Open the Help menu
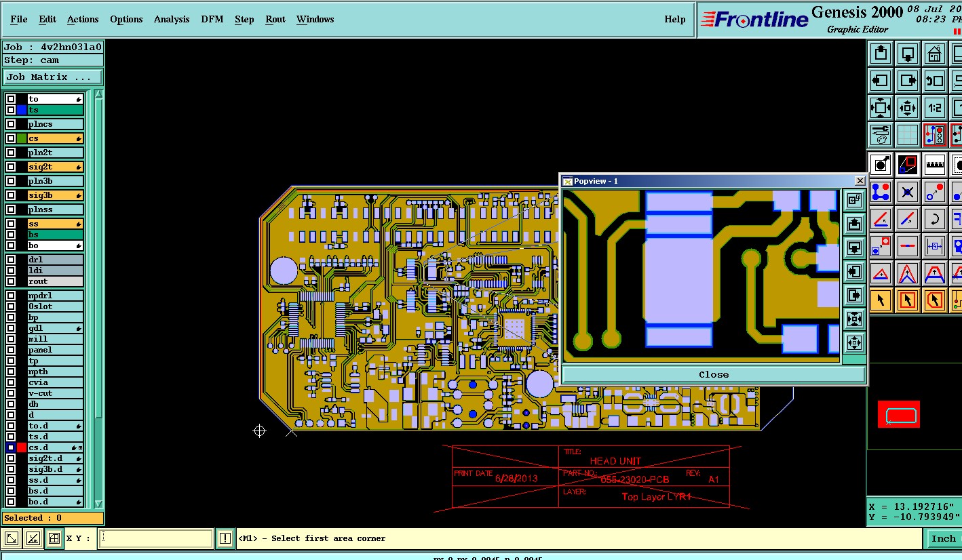 (675, 19)
